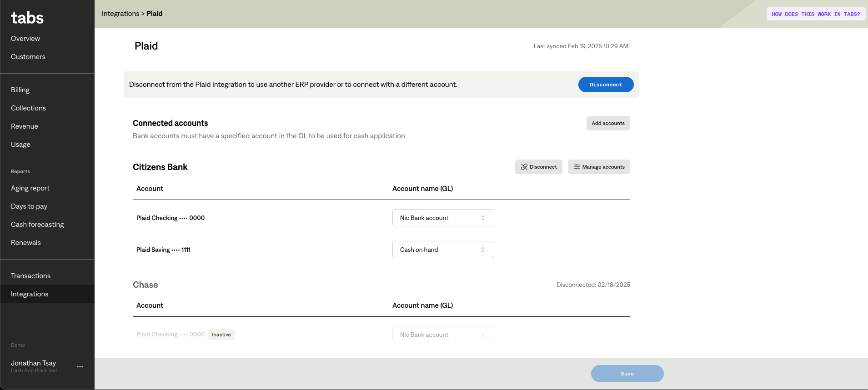Open Manage accounts for Citizens Bank
Screen dimensions: 868x390
pos(598,167)
